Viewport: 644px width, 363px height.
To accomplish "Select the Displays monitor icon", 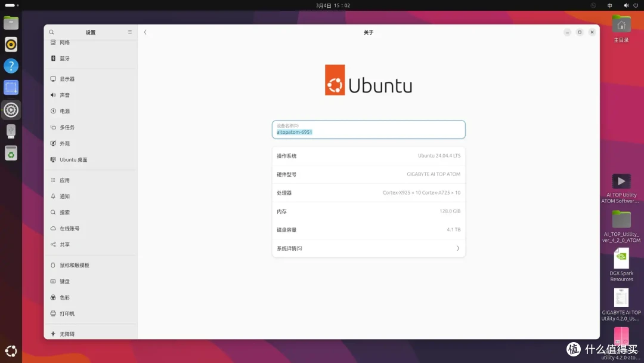I will (53, 79).
